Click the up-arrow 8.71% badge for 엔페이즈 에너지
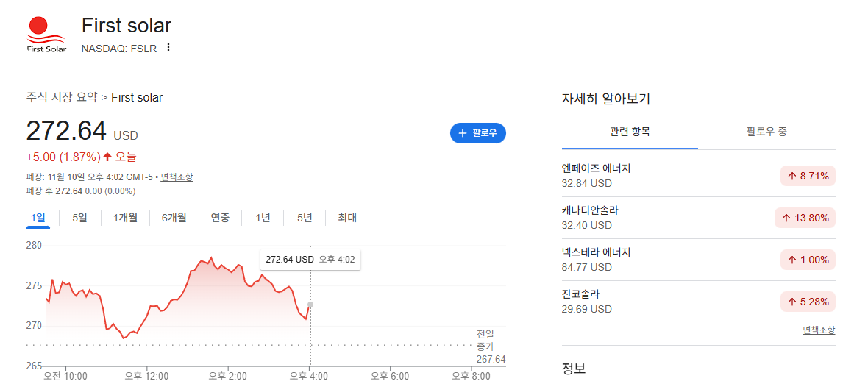 pyautogui.click(x=808, y=177)
